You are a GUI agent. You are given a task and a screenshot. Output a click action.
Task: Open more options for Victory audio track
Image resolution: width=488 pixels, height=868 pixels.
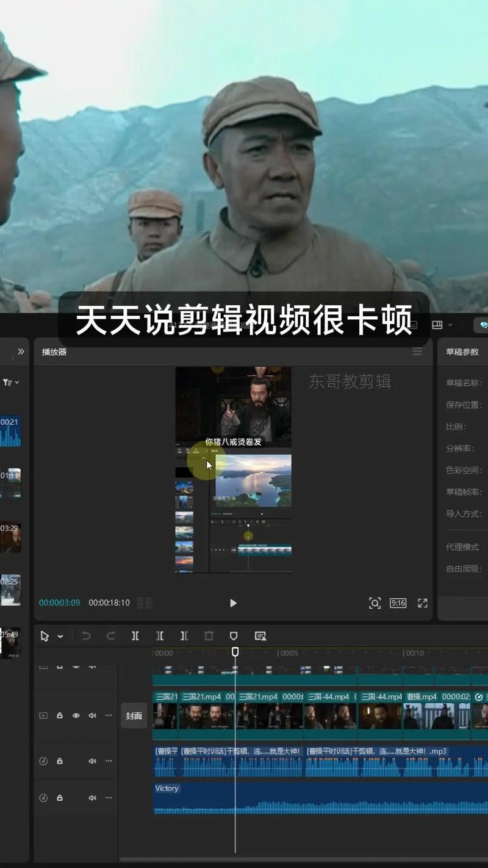109,798
